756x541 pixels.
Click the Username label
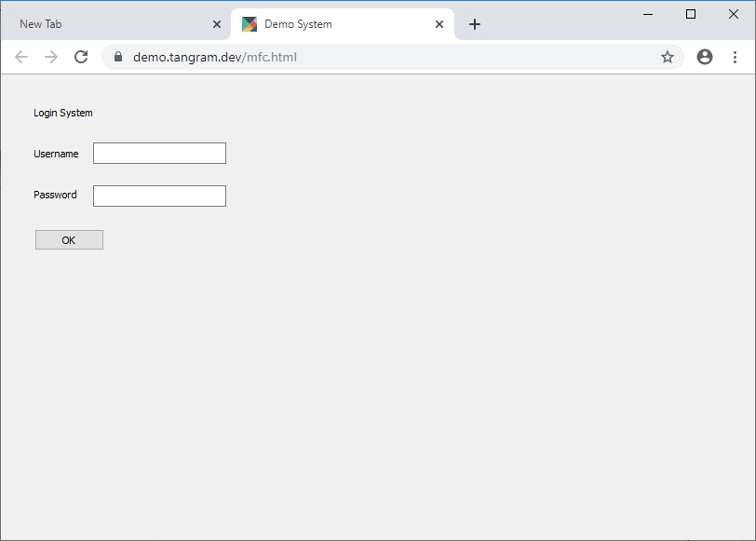point(56,154)
